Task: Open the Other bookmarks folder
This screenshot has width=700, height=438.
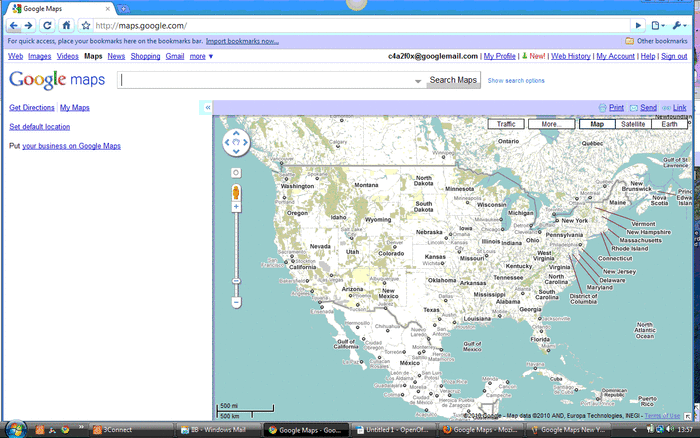Action: tap(656, 41)
